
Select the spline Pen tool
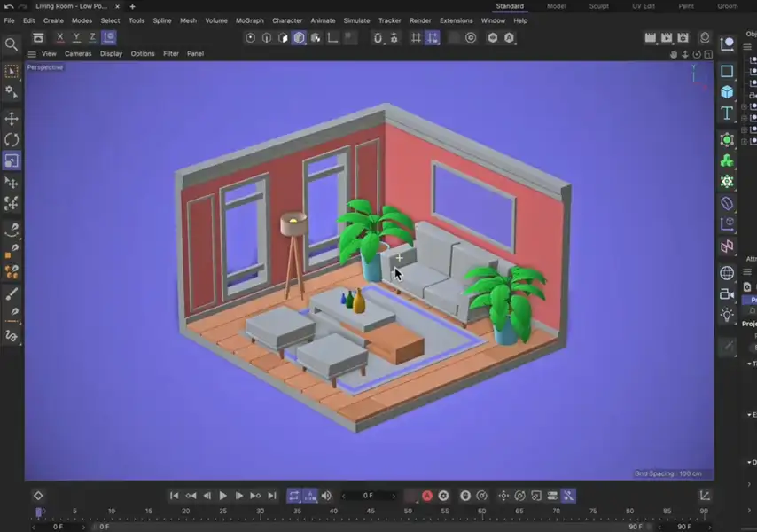coord(12,309)
